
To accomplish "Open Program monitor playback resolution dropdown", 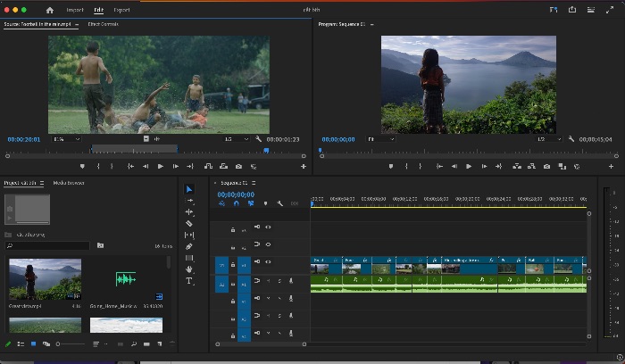I will (549, 139).
